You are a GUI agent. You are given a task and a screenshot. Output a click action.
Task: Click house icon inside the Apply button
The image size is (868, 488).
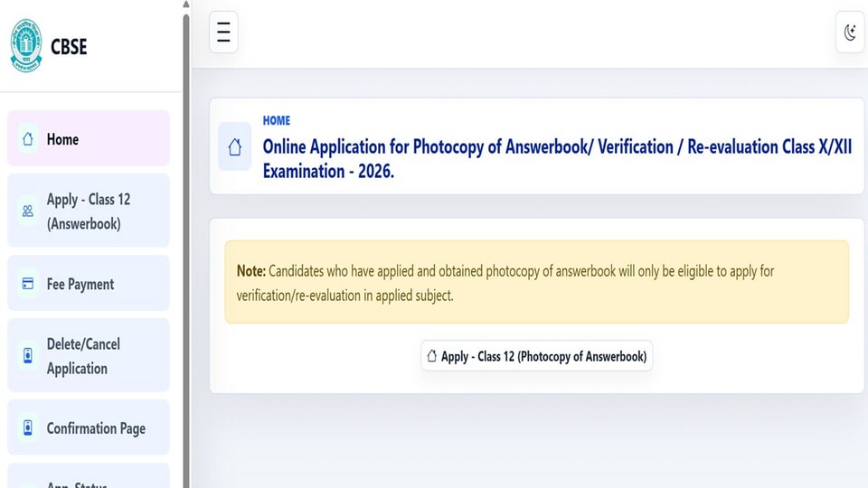[432, 356]
